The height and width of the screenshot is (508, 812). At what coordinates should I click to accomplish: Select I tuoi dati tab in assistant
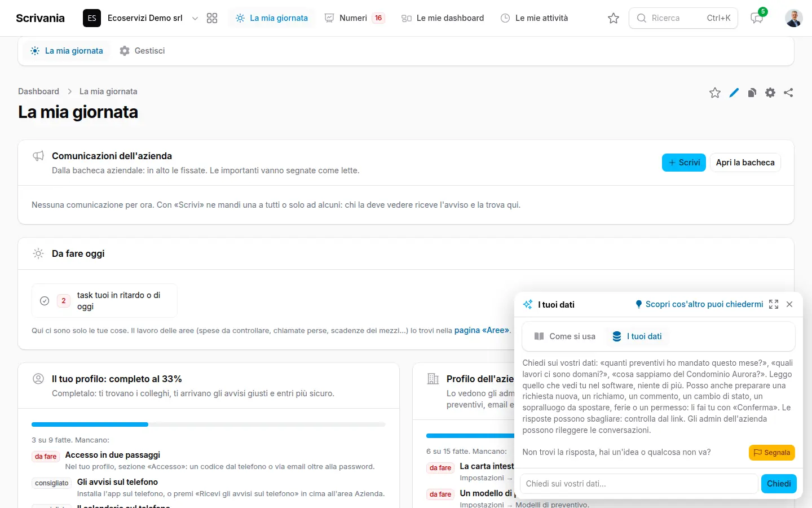tap(637, 336)
